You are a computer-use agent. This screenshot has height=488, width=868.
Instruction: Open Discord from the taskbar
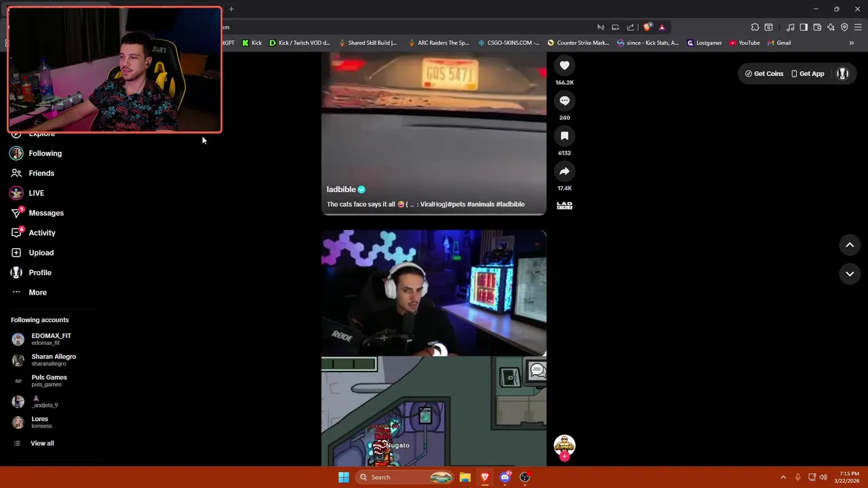(x=505, y=477)
